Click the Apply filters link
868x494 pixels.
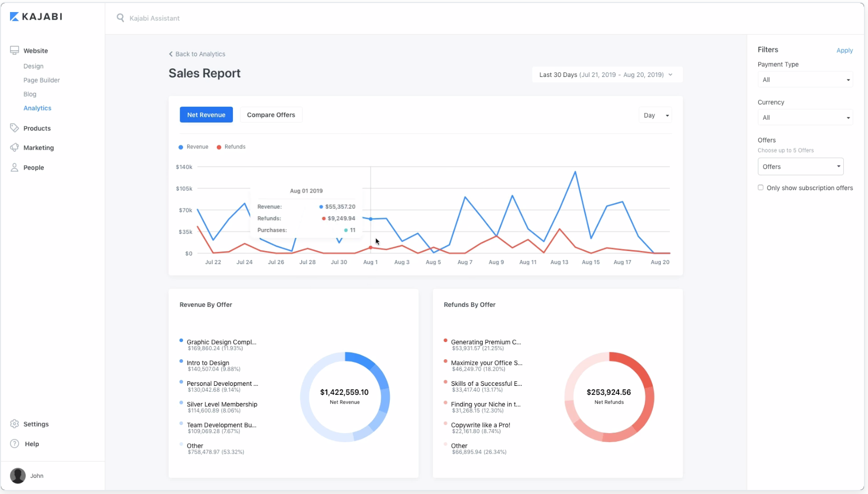tap(844, 50)
